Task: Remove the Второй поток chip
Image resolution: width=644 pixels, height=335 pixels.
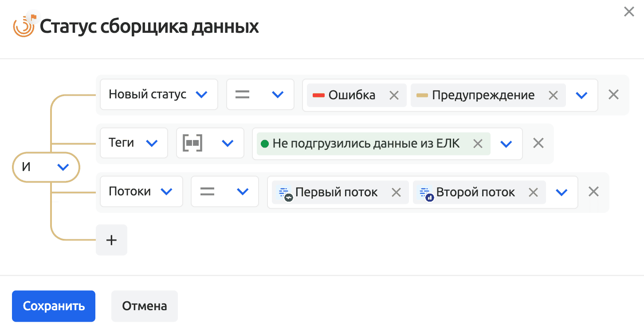Action: pos(533,192)
